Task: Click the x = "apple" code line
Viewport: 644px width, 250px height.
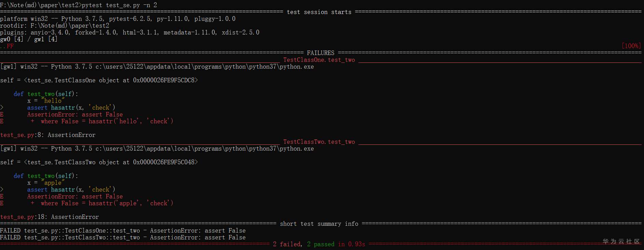Action: pos(46,183)
